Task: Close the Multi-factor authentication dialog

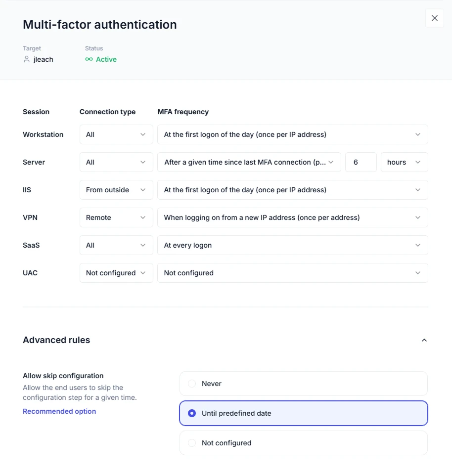Action: point(435,18)
